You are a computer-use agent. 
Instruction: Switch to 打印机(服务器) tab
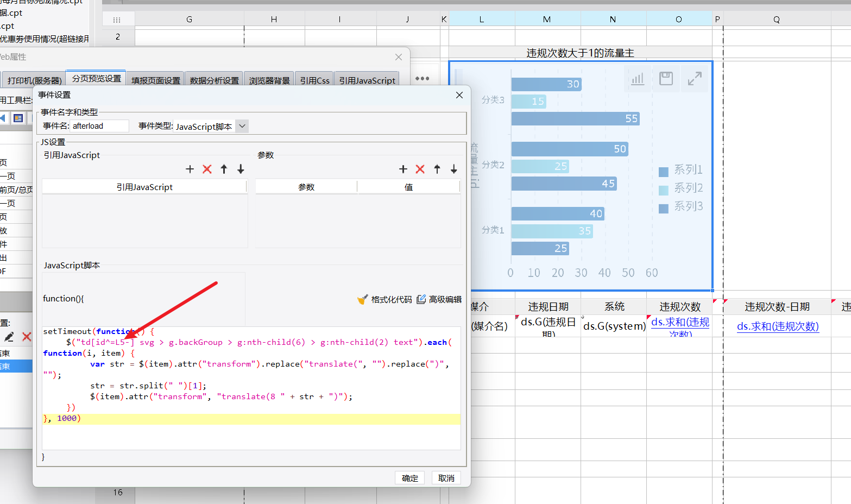[34, 80]
